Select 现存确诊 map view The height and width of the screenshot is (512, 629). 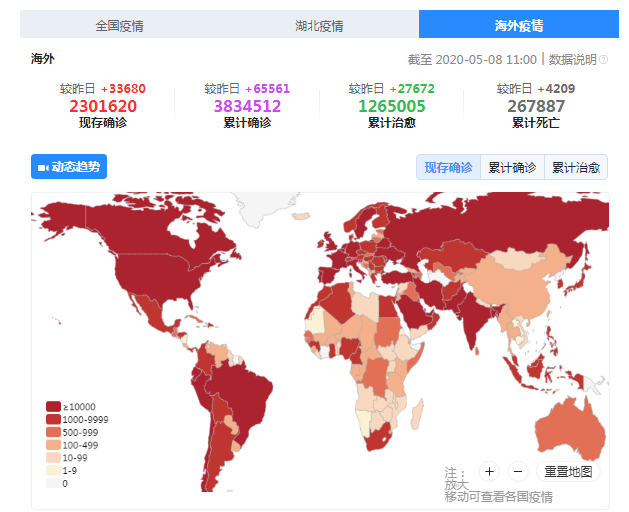click(x=448, y=167)
